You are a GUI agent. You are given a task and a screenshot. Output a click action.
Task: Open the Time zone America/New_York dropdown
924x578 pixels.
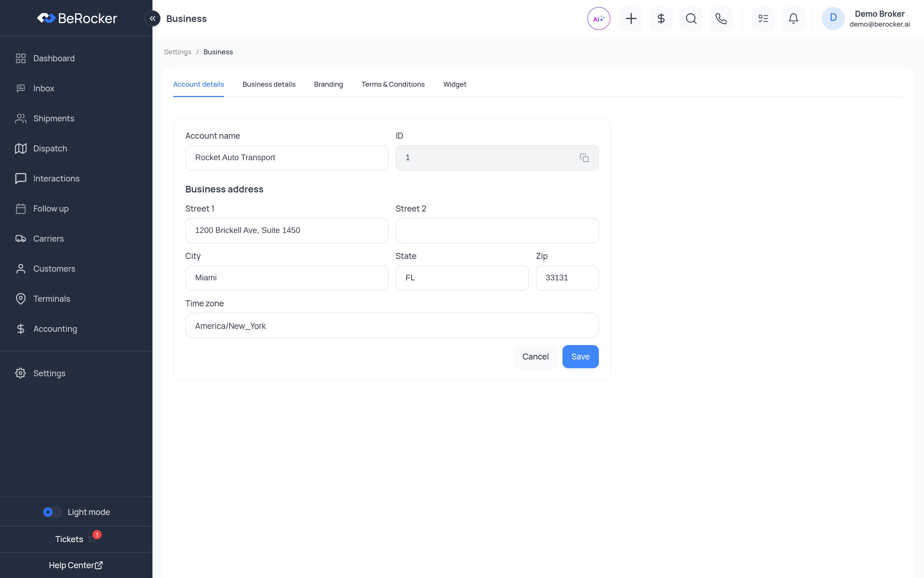(x=392, y=325)
